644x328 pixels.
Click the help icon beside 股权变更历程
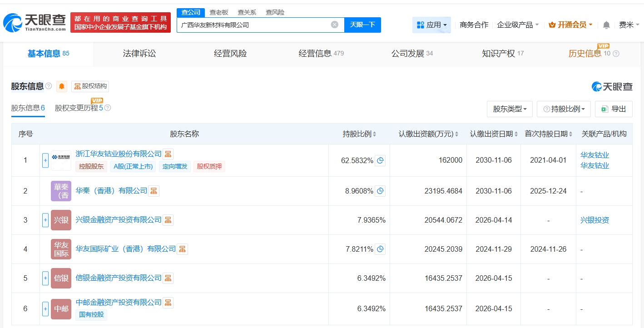[x=108, y=108]
